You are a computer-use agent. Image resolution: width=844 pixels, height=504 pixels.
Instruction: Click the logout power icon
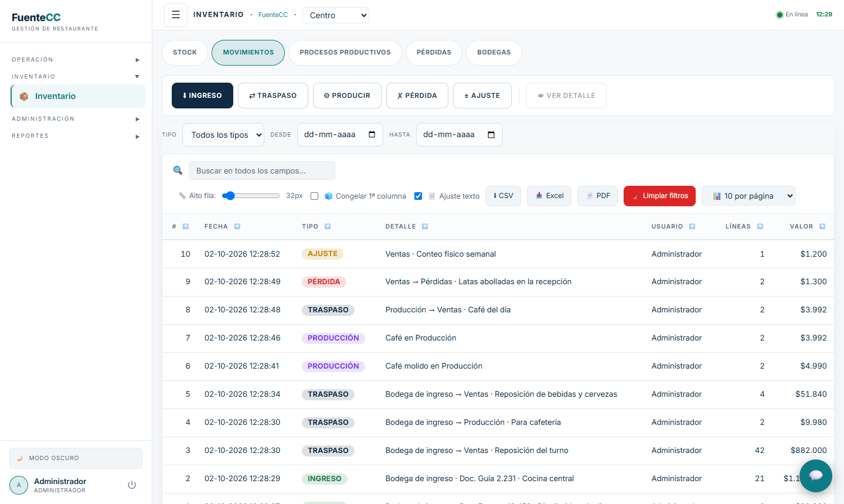(132, 485)
